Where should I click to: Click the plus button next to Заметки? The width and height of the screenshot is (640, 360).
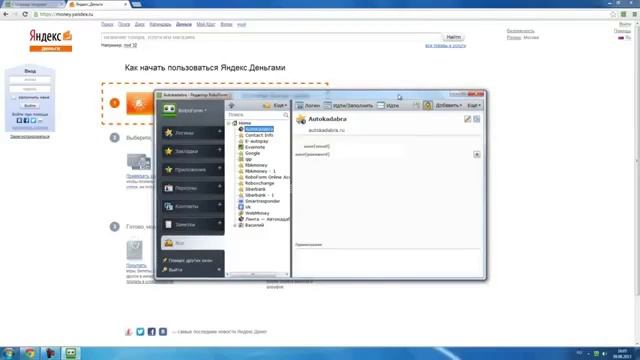(x=220, y=223)
